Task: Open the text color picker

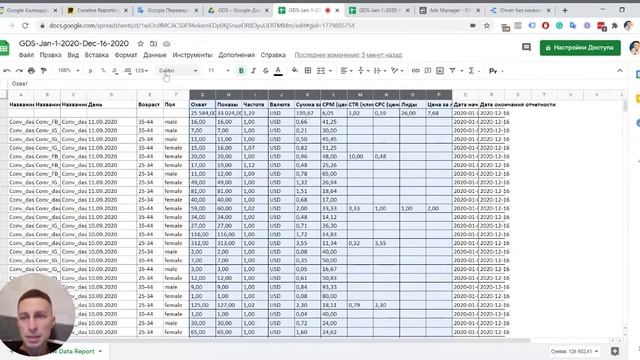Action: (278, 71)
